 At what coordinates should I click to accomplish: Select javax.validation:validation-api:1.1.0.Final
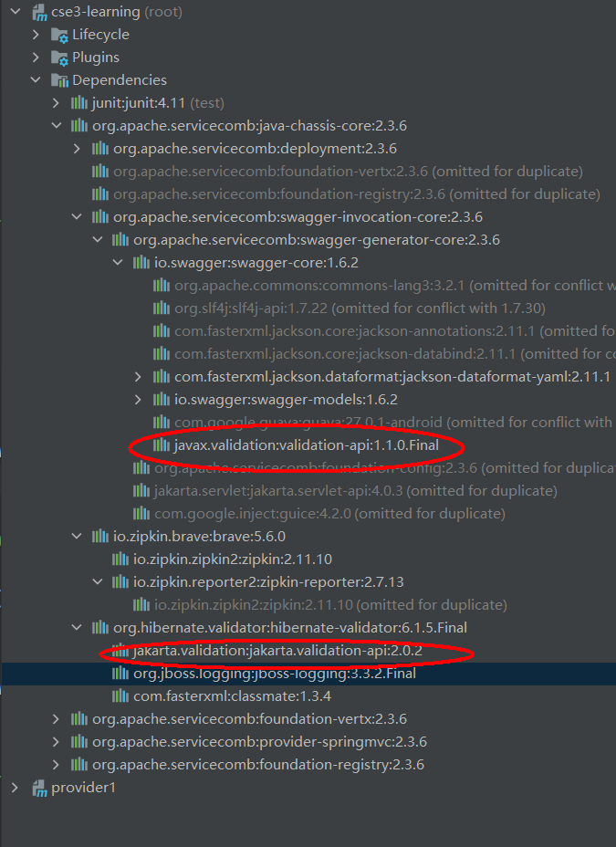point(307,445)
